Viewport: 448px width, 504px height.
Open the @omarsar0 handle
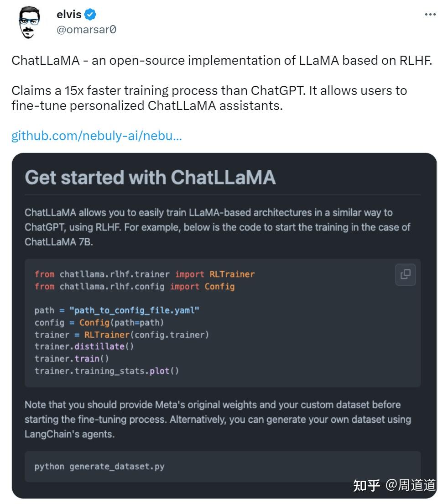pyautogui.click(x=86, y=30)
